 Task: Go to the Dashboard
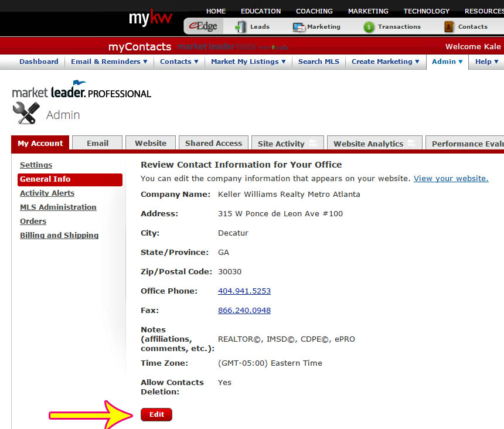pos(39,62)
